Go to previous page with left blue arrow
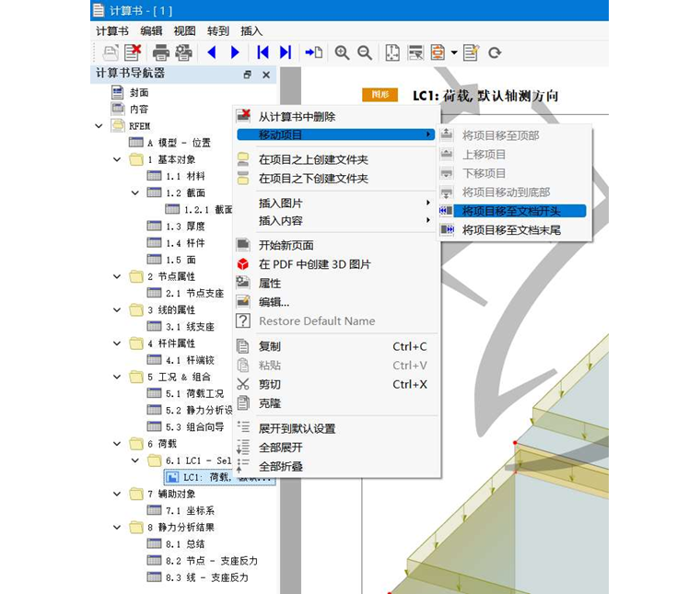700x594 pixels. tap(212, 52)
